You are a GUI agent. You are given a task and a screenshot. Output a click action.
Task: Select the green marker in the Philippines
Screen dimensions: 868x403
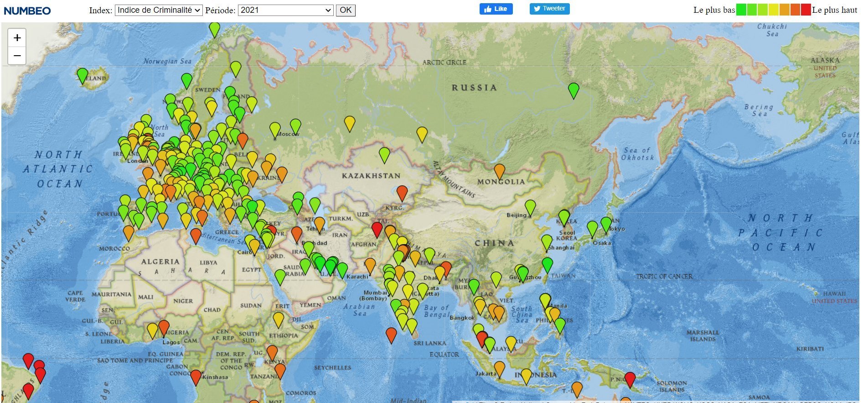[560, 325]
